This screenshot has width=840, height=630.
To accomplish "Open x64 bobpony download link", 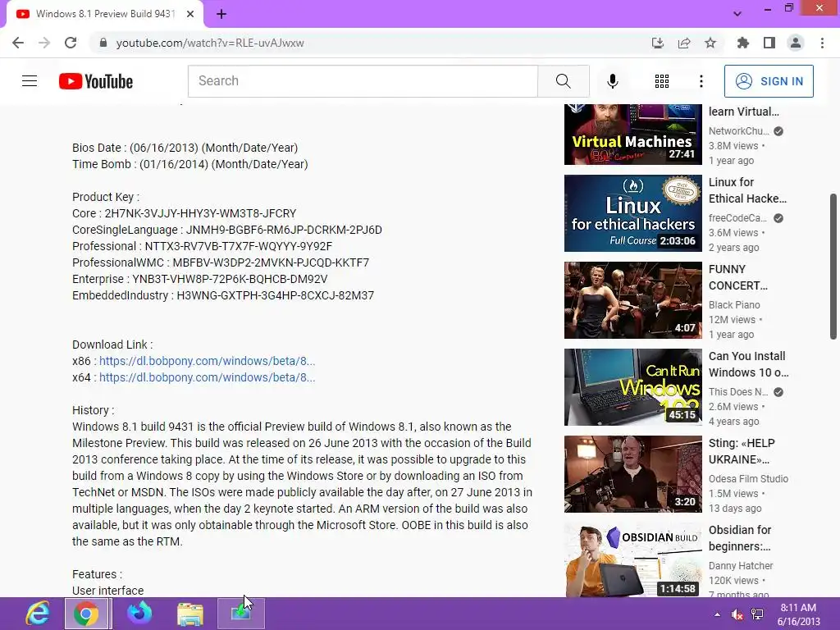I will [207, 377].
